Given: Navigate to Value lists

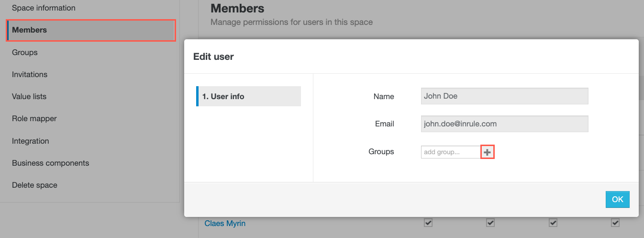Looking at the screenshot, I should 29,96.
